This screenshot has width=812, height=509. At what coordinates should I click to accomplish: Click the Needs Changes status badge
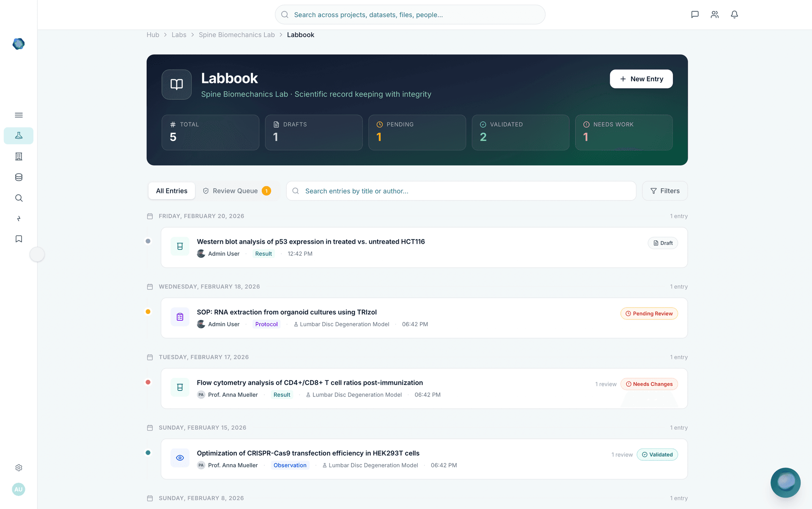649,384
